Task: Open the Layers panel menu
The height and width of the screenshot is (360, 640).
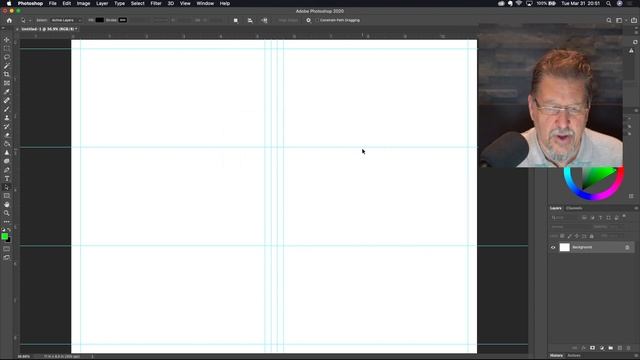Action: pos(636,208)
